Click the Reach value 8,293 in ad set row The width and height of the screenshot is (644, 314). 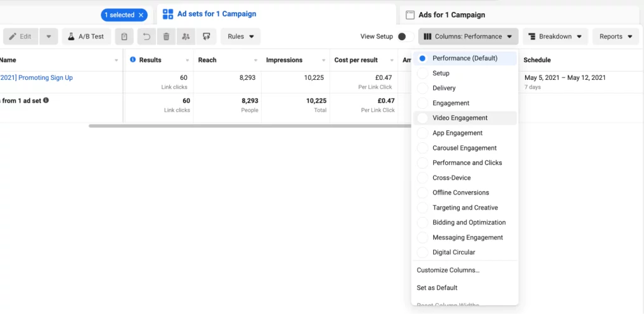point(248,77)
